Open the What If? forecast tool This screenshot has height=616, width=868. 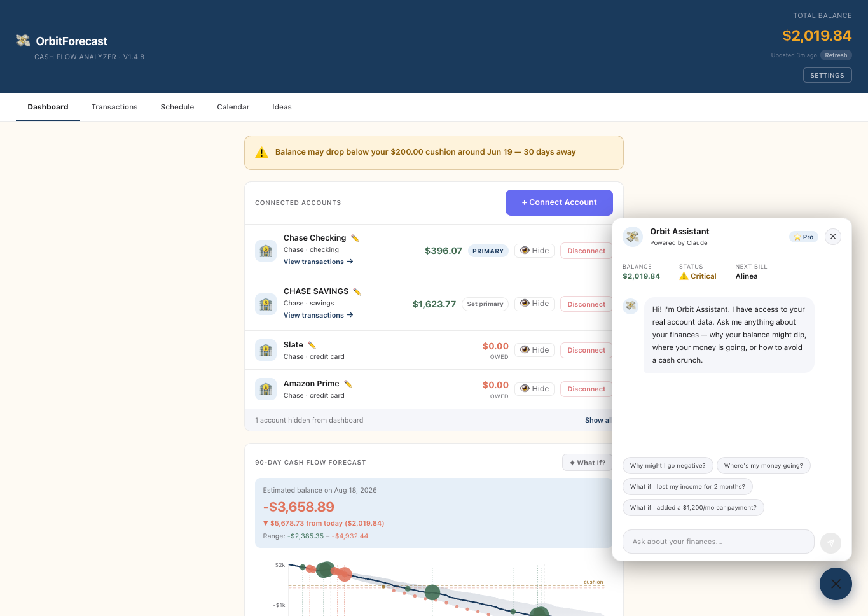coord(587,463)
